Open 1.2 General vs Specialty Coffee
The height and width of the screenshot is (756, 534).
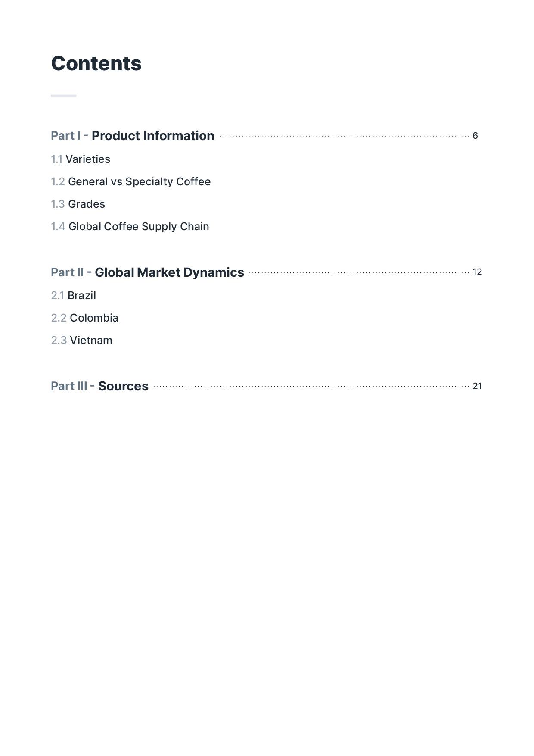pyautogui.click(x=131, y=182)
